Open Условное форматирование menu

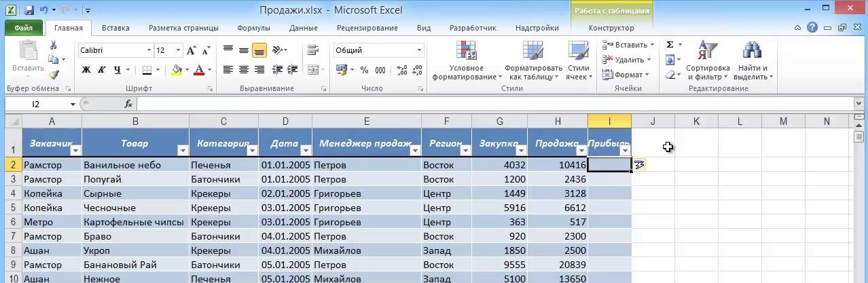point(467,60)
